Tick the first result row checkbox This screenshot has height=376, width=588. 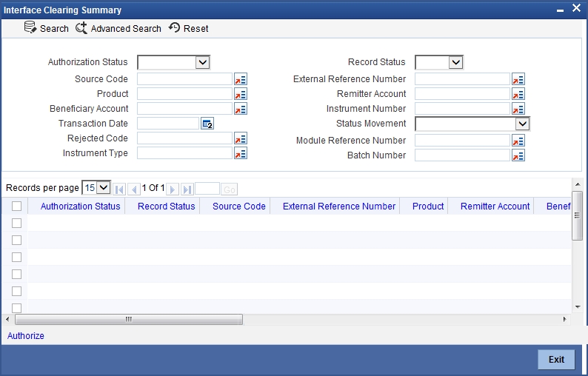(16, 223)
